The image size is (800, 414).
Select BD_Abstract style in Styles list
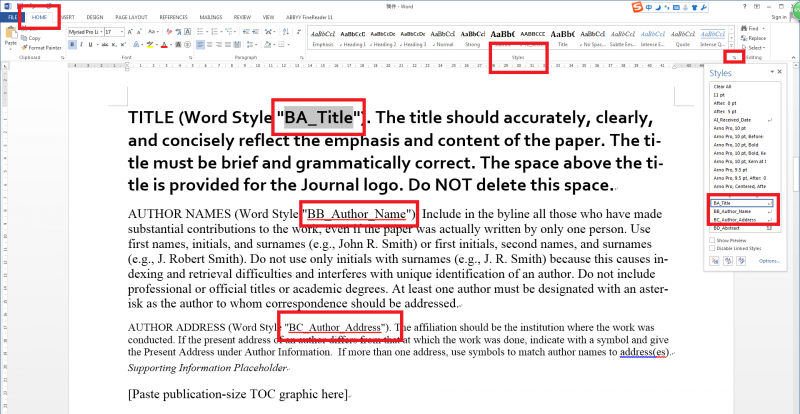tap(744, 228)
